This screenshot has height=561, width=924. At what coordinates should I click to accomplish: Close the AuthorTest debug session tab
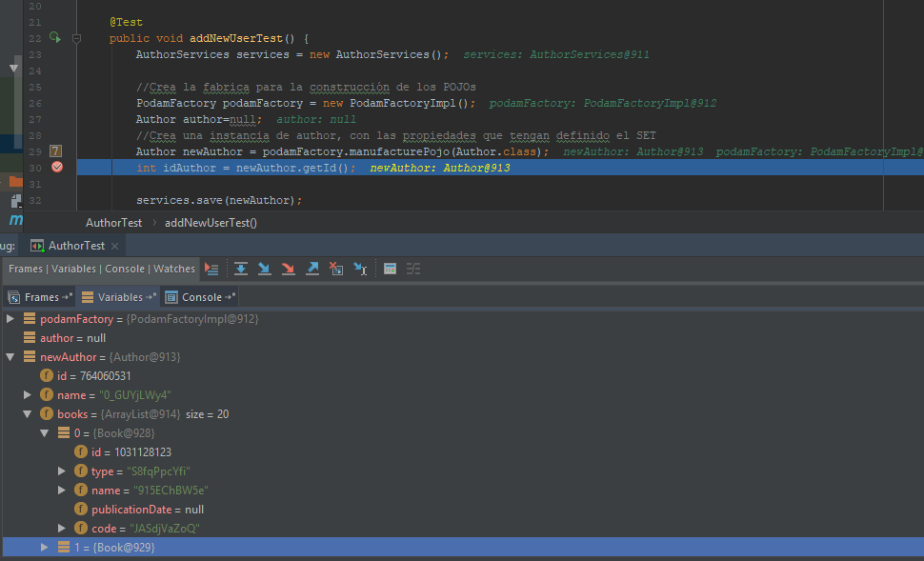tap(116, 246)
